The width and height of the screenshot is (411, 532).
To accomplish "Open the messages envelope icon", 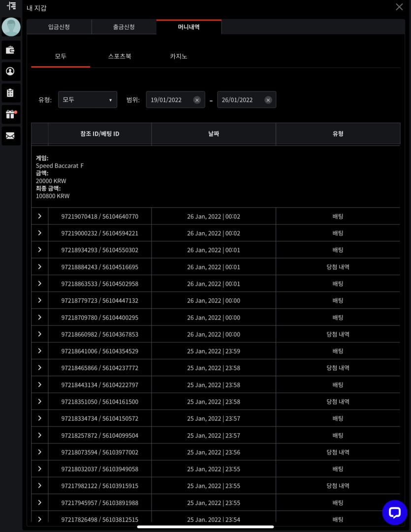I will pyautogui.click(x=10, y=136).
